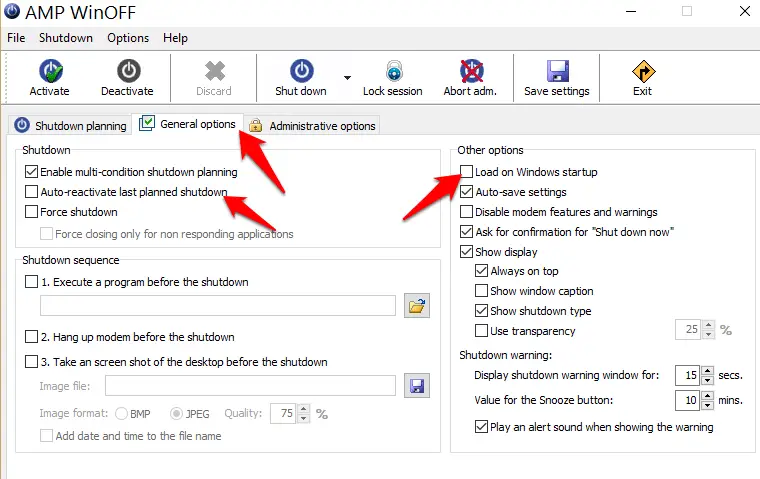Click the Lock session padlock icon
Image resolution: width=760 pixels, height=479 pixels.
click(394, 71)
